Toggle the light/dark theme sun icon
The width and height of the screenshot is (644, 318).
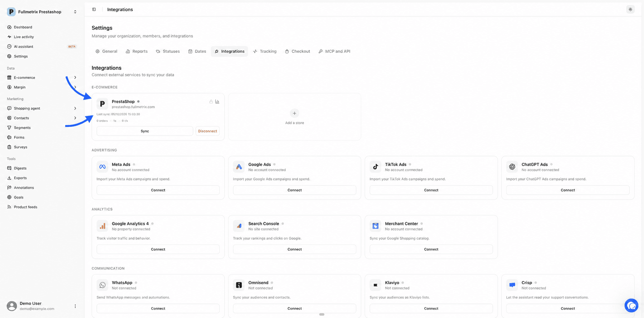[630, 9]
